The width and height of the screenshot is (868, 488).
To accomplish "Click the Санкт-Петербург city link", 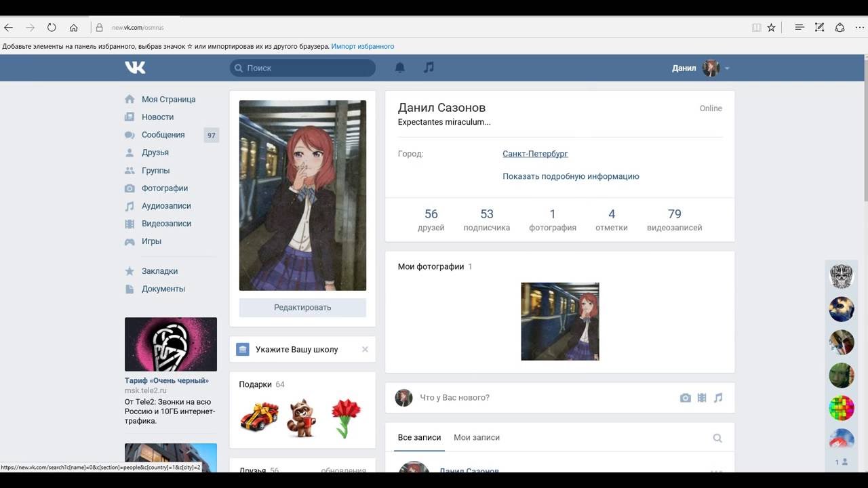I will tap(535, 154).
